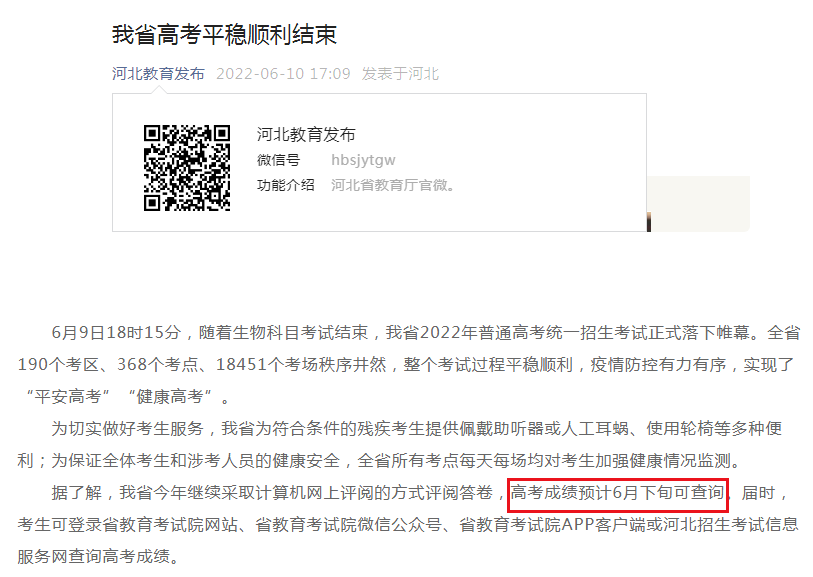Image resolution: width=813 pixels, height=577 pixels.
Task: Click the article title 我省高考平稳顺利结束
Action: [224, 34]
